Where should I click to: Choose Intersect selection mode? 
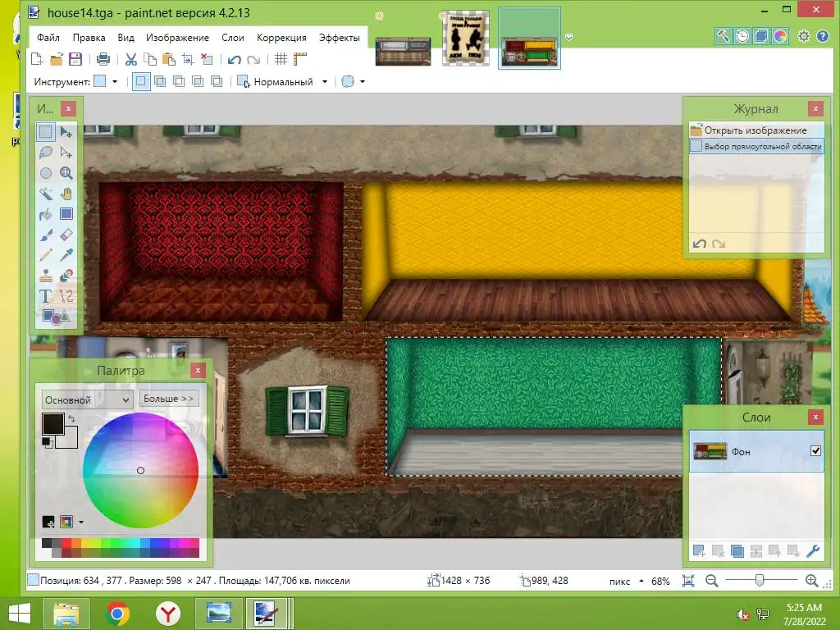pyautogui.click(x=198, y=81)
